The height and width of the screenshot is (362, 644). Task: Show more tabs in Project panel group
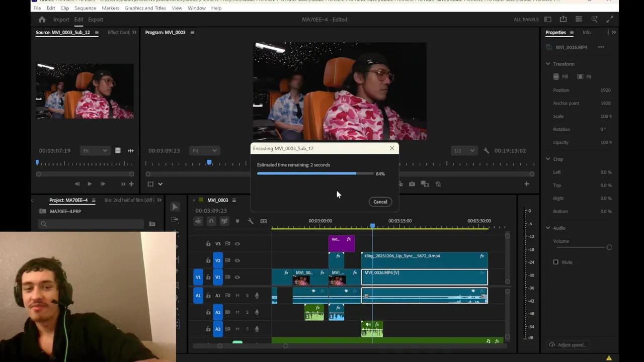coord(159,200)
